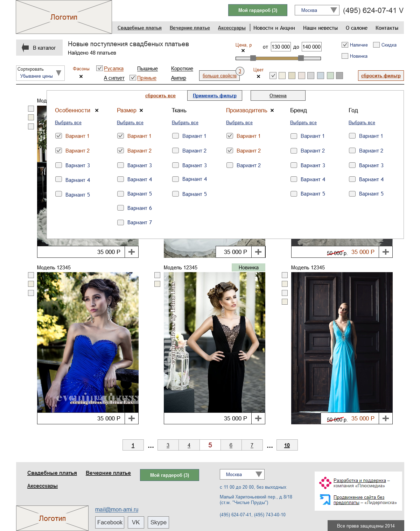Open the Skype button in footer
The height and width of the screenshot is (531, 420).
[158, 522]
